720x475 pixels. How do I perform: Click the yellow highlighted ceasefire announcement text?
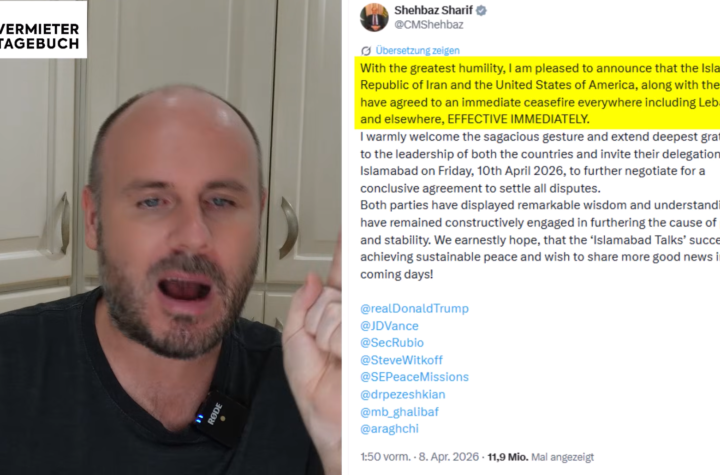point(537,93)
